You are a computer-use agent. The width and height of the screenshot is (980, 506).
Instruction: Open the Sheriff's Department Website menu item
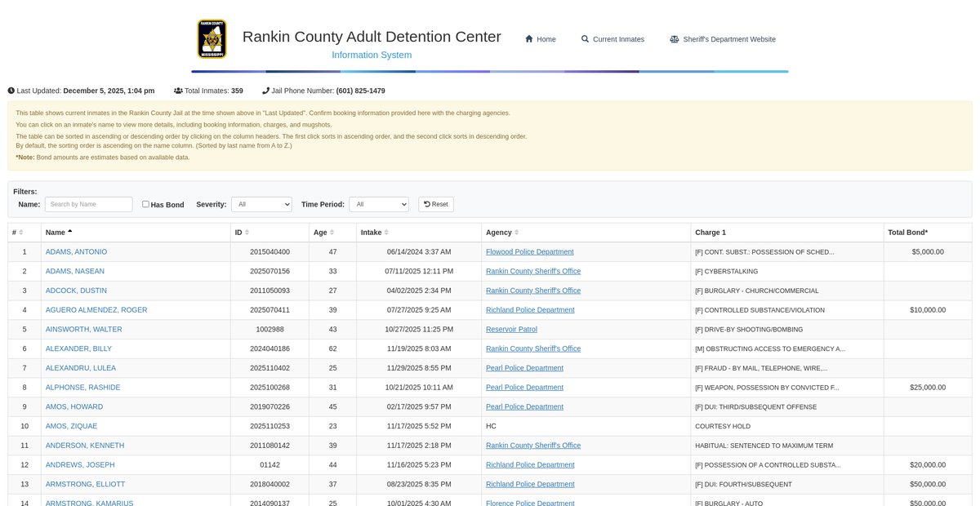pyautogui.click(x=723, y=39)
